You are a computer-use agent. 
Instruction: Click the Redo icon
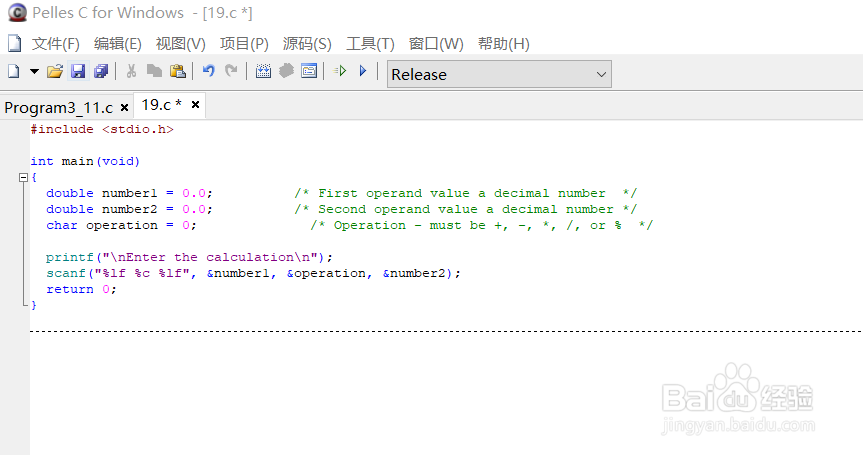pyautogui.click(x=231, y=71)
